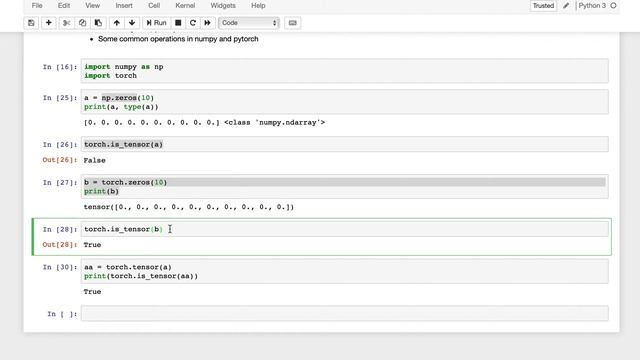Image resolution: width=640 pixels, height=360 pixels.
Task: Open the Insert menu
Action: pos(124,6)
